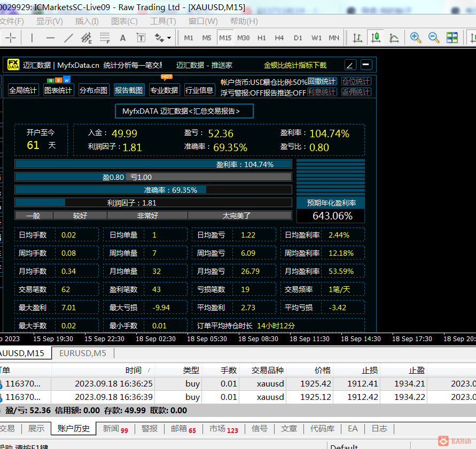
Task: Open the 显示(V) menu
Action: tap(50, 21)
